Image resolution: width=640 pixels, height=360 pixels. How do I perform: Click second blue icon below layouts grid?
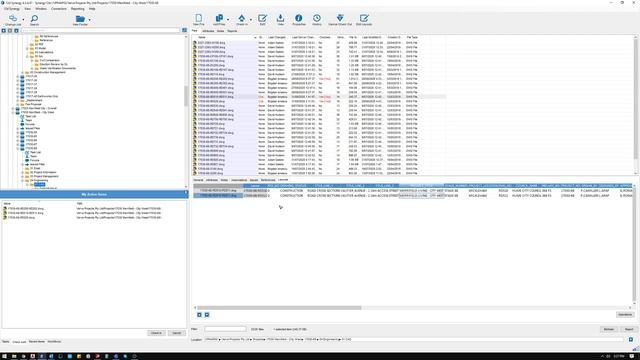tap(207, 315)
